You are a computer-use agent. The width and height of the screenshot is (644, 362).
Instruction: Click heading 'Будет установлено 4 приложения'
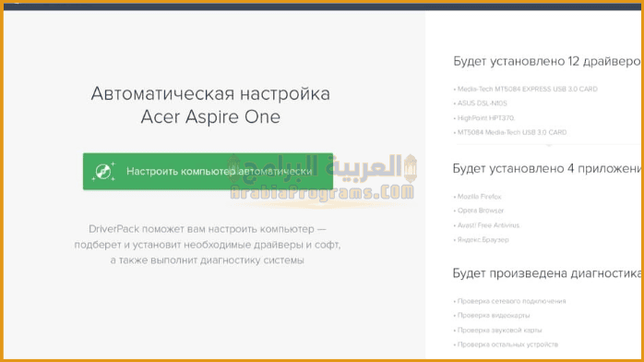pyautogui.click(x=546, y=168)
